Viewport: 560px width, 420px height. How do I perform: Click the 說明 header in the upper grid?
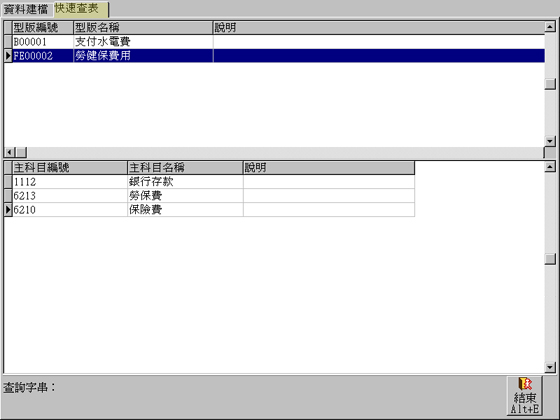point(379,28)
